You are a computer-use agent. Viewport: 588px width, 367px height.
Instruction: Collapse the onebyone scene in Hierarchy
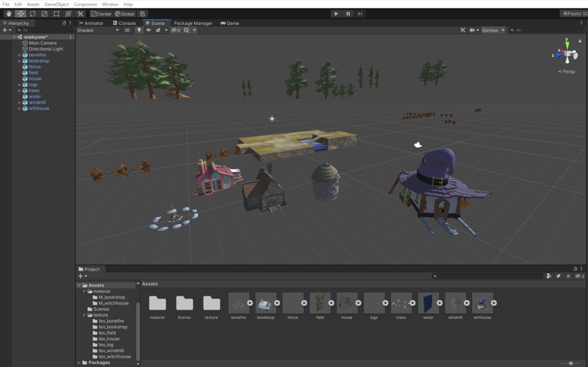[x=14, y=37]
